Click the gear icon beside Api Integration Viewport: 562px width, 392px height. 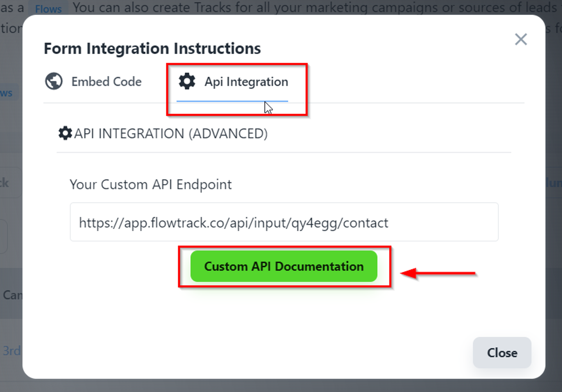(x=187, y=81)
